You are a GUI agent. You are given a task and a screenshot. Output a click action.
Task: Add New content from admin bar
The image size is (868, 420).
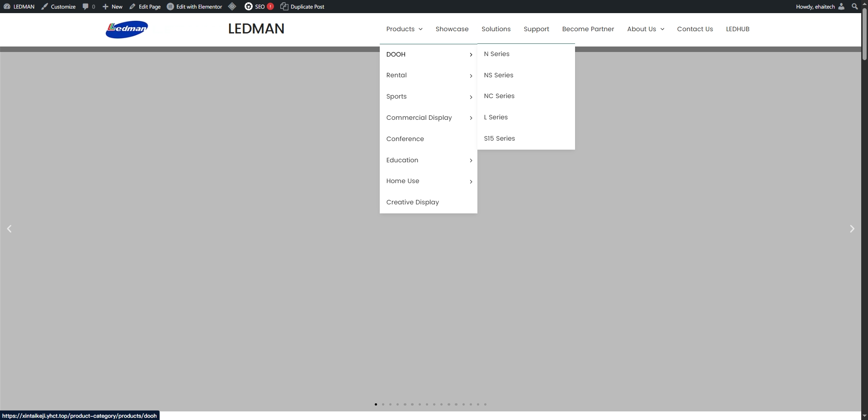pos(112,6)
